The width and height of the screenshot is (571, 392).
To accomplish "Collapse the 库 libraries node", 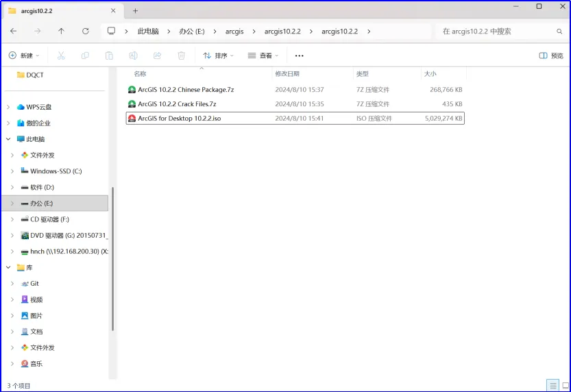I will click(x=8, y=267).
